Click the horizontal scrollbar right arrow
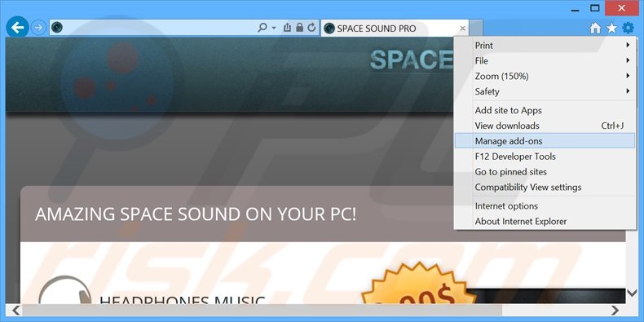Screen dimensions: 644x322 tap(615, 310)
